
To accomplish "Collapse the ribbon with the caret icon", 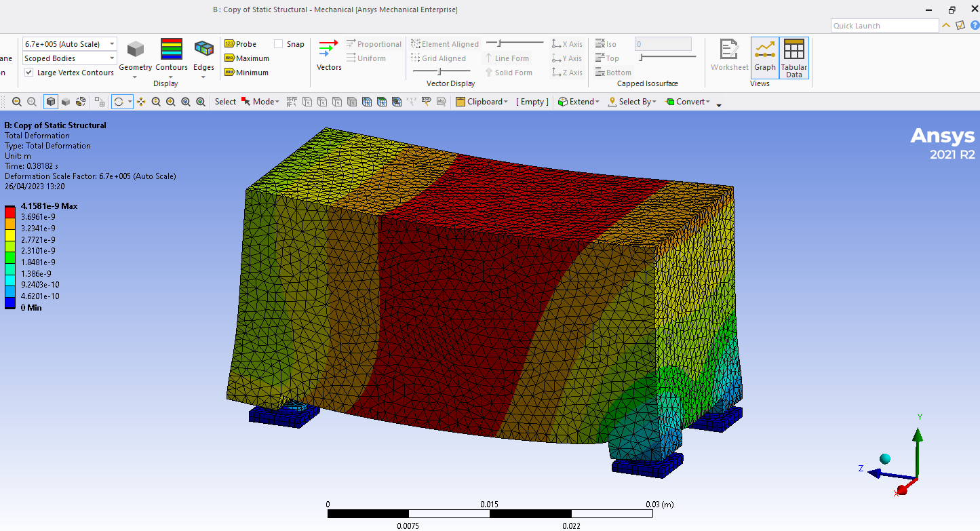I will [x=947, y=25].
